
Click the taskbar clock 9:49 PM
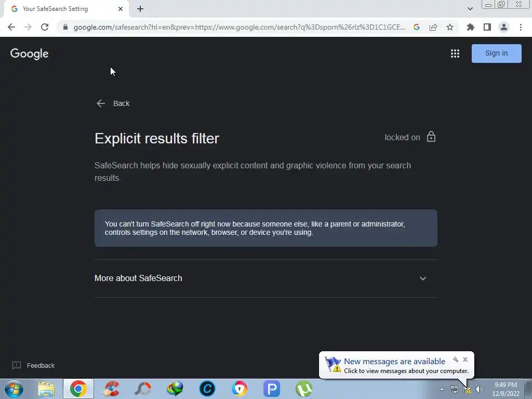click(506, 389)
